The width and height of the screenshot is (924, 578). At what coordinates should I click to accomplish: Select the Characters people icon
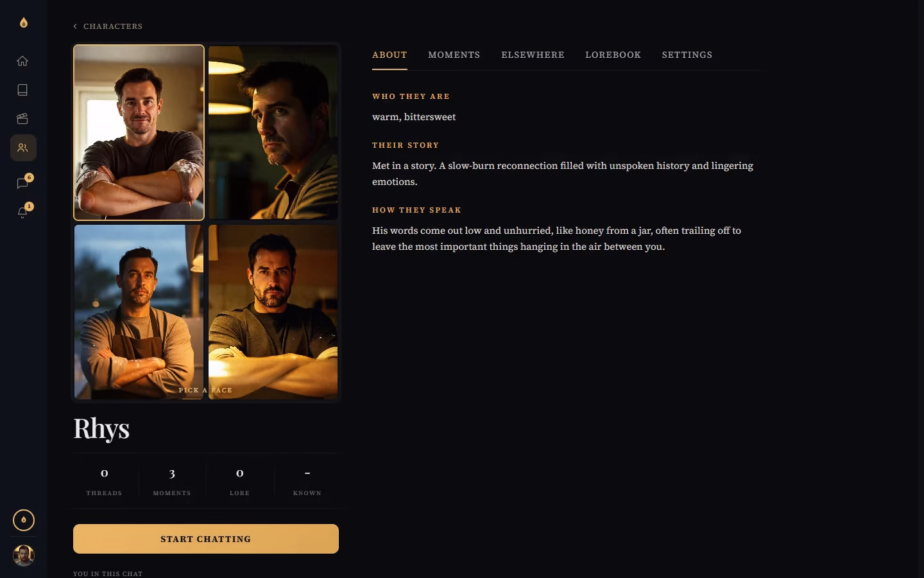22,148
